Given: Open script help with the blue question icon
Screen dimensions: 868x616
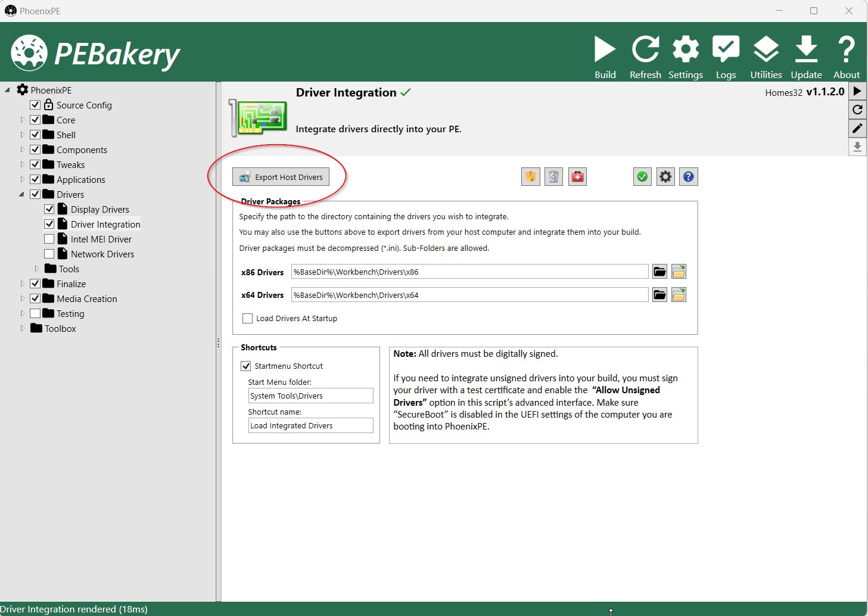Looking at the screenshot, I should (x=689, y=177).
